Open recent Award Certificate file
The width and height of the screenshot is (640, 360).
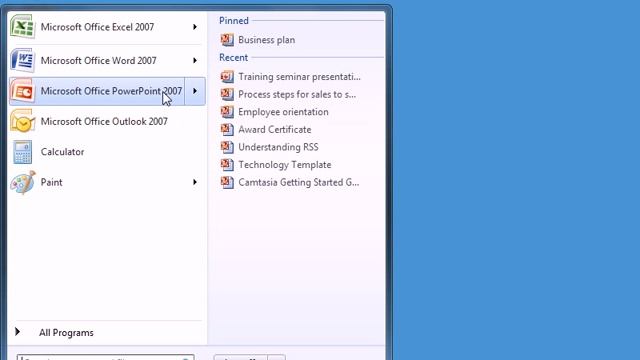pos(275,129)
